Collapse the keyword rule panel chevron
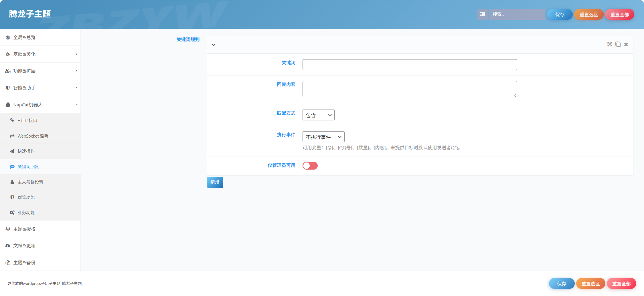The width and height of the screenshot is (644, 296). pos(214,45)
